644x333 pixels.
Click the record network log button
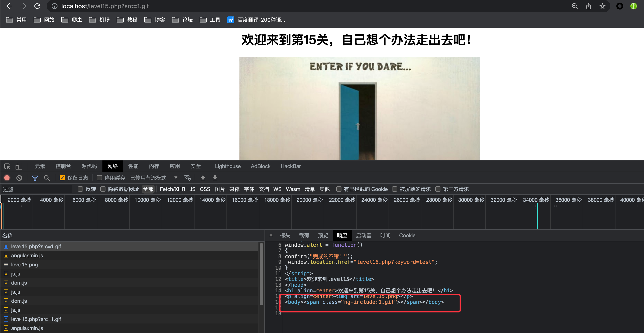click(7, 178)
